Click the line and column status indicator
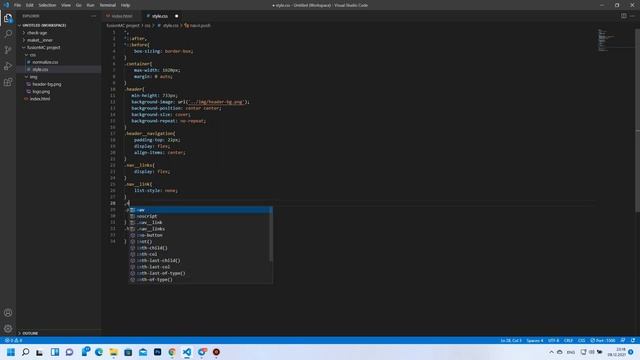The height and width of the screenshot is (360, 640). pos(511,340)
